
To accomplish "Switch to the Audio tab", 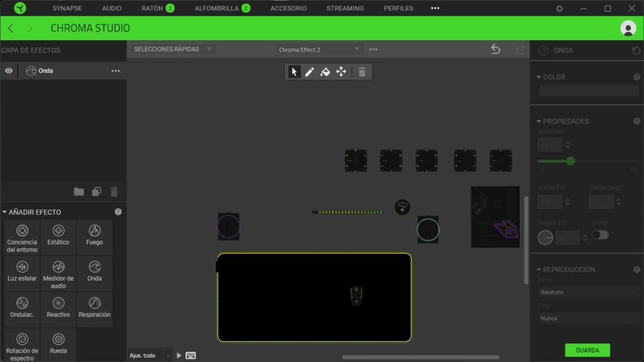I will click(112, 8).
